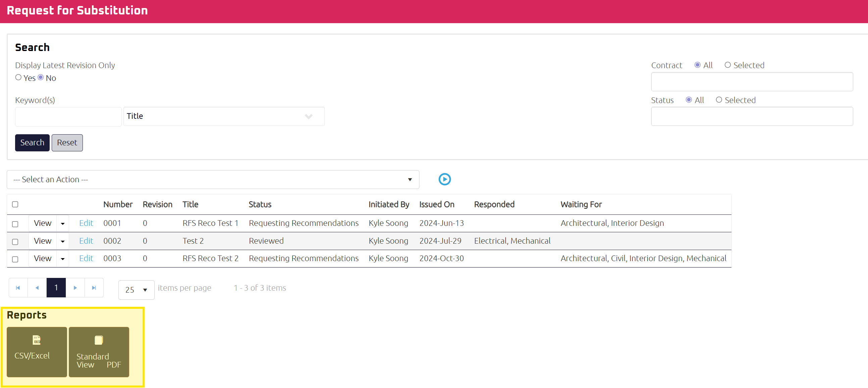This screenshot has height=388, width=868.
Task: Edit record 0003 RFS Reco Test 2
Action: pos(86,258)
